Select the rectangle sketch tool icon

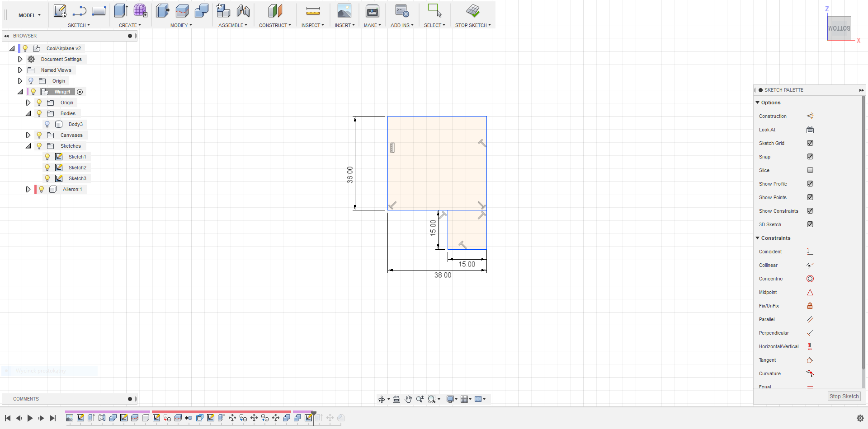tap(99, 10)
